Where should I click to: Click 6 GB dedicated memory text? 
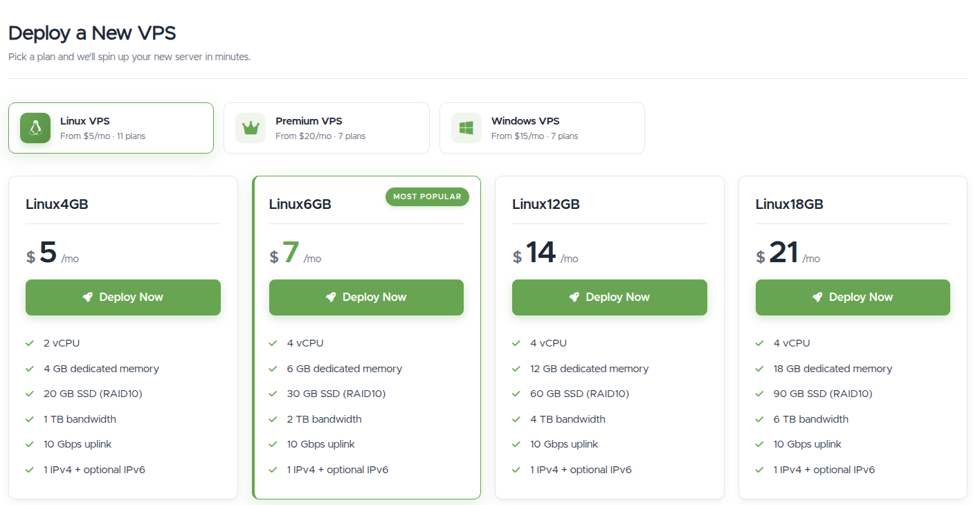pyautogui.click(x=345, y=369)
